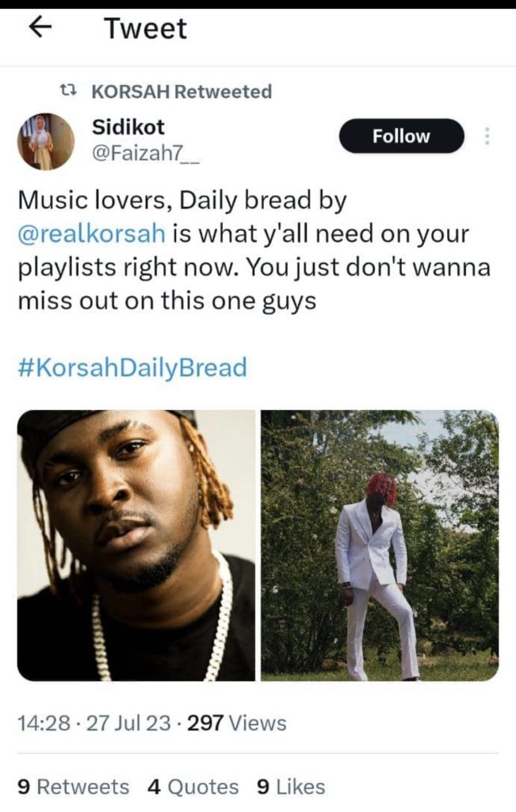View the 9 Likes list
Screen dimensions: 516x812
tap(291, 787)
